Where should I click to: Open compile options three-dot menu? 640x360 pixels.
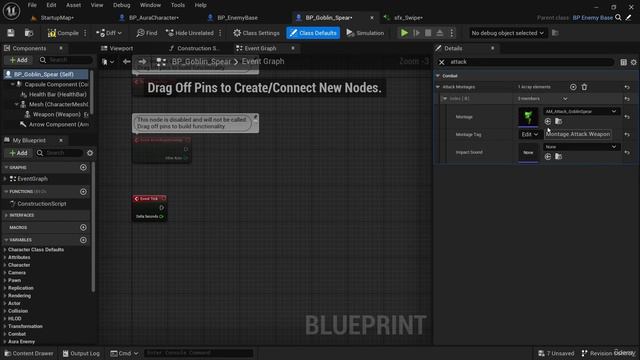(85, 33)
